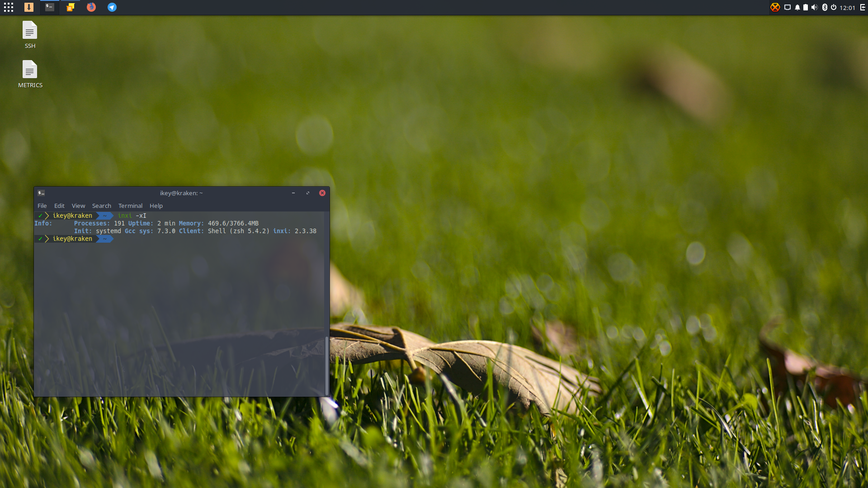Click the 12:01 panel clock
Image resolution: width=868 pixels, height=488 pixels.
coord(847,8)
